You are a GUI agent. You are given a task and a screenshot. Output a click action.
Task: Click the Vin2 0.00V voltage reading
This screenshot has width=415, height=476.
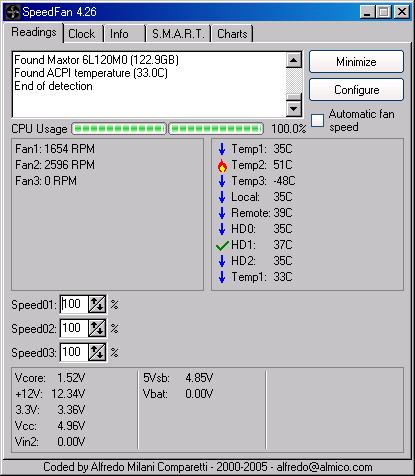point(50,442)
